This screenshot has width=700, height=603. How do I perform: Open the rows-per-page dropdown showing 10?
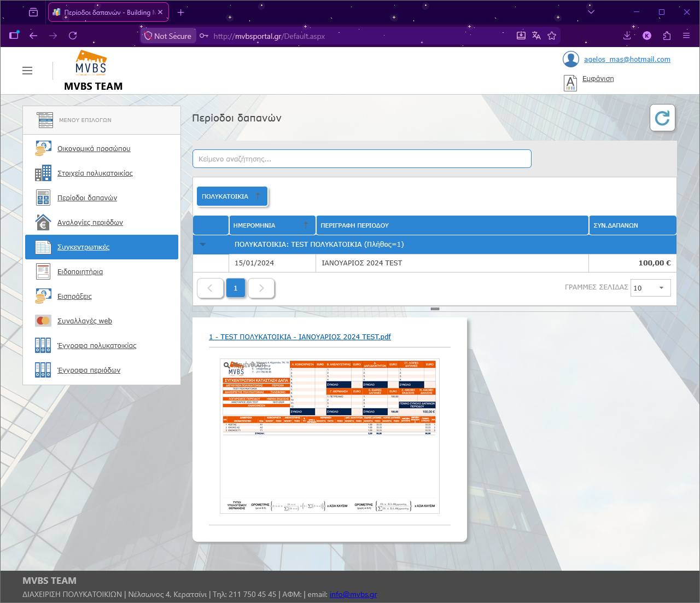651,288
